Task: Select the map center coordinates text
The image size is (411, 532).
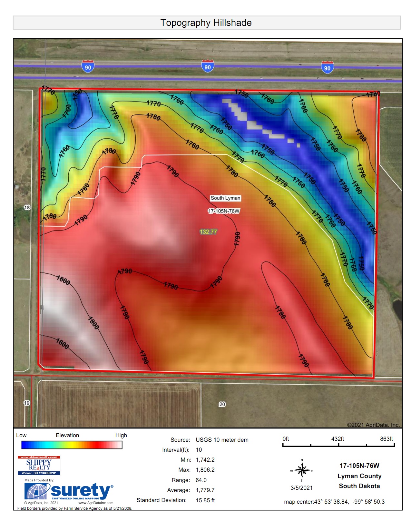Action: pos(334,502)
